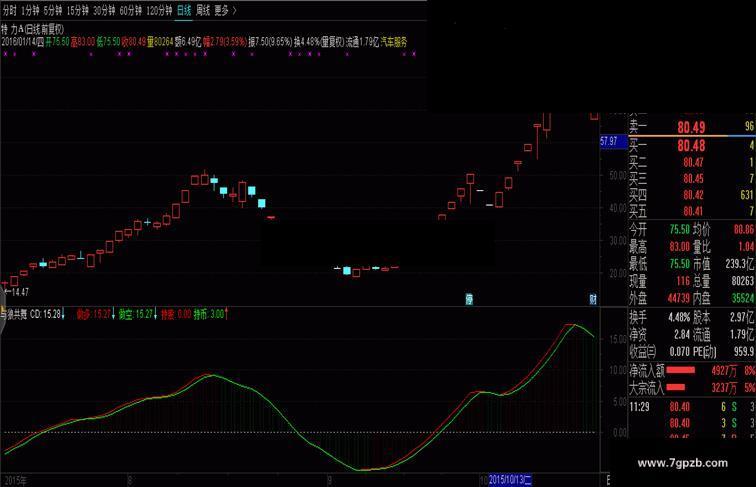This screenshot has width=756, height=487.
Task: Select the 买二 80.47 bid row
Action: click(x=692, y=162)
